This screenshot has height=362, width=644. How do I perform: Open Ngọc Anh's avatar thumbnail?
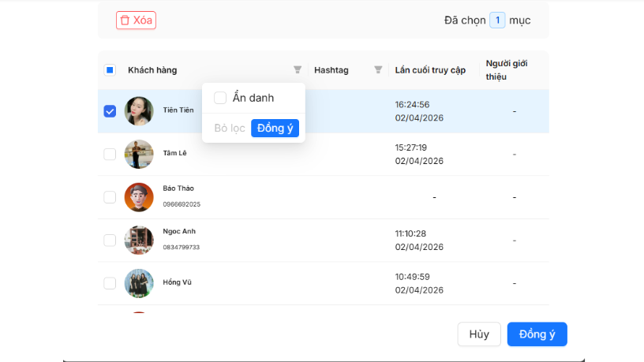[139, 240]
